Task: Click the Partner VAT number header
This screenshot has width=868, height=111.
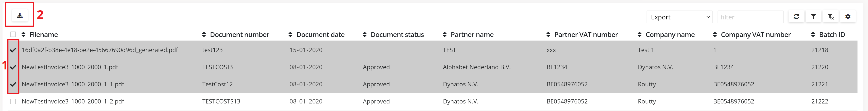Action: coord(586,34)
